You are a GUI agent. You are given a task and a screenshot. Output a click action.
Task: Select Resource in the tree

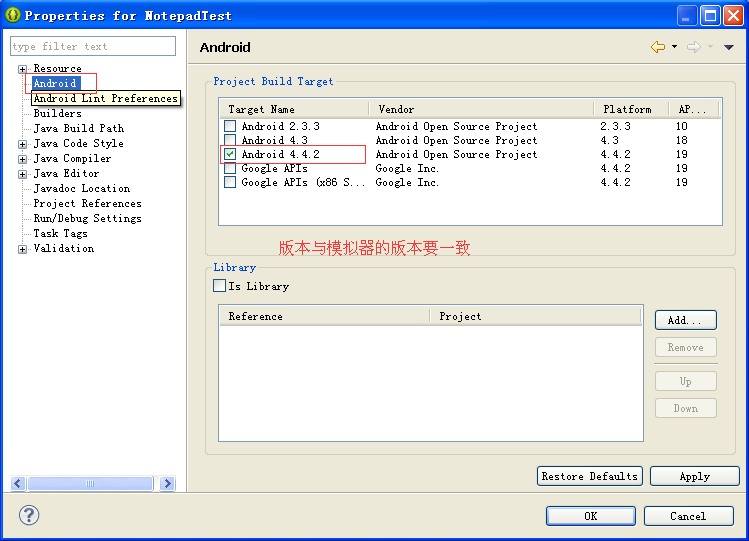pos(57,68)
